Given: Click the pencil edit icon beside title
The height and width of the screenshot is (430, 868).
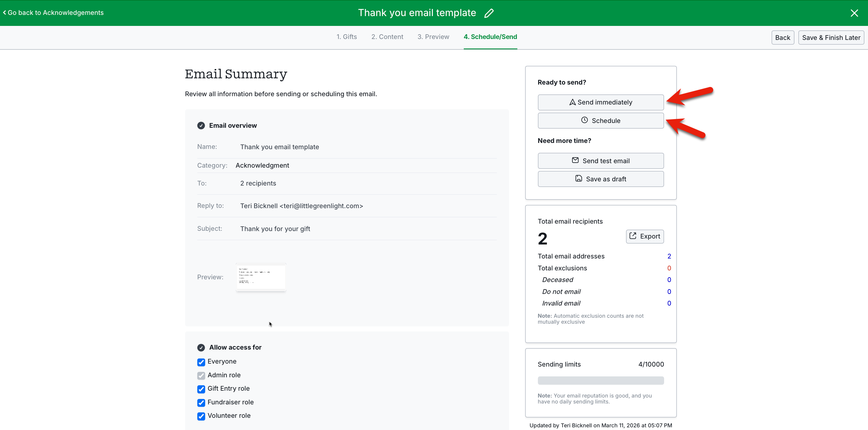Looking at the screenshot, I should point(489,13).
